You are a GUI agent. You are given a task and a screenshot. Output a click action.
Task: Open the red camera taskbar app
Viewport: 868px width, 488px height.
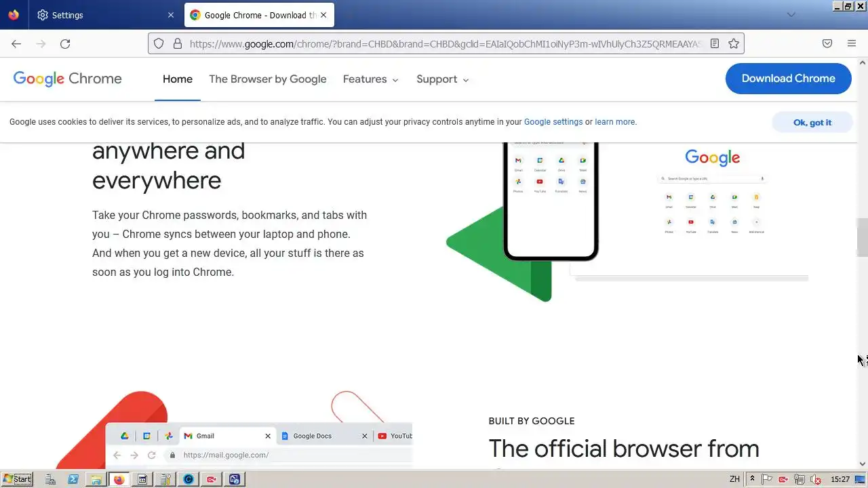pyautogui.click(x=212, y=479)
